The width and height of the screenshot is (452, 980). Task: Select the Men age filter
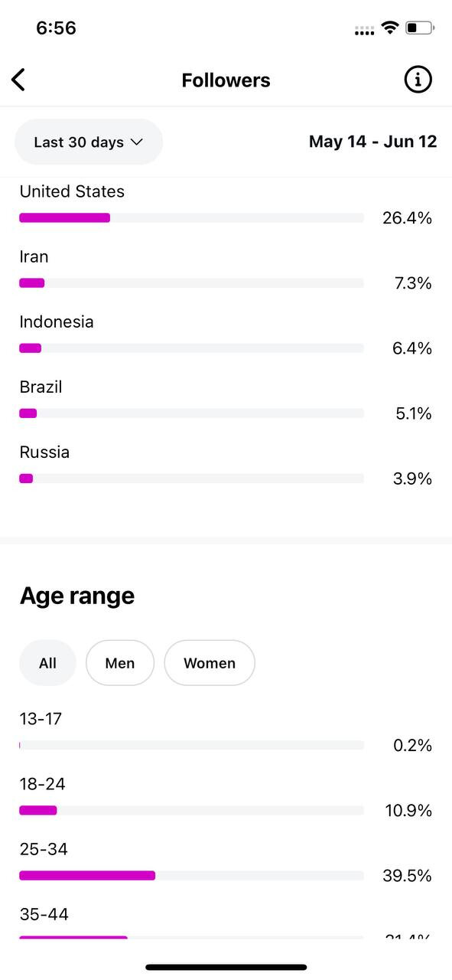pyautogui.click(x=120, y=663)
